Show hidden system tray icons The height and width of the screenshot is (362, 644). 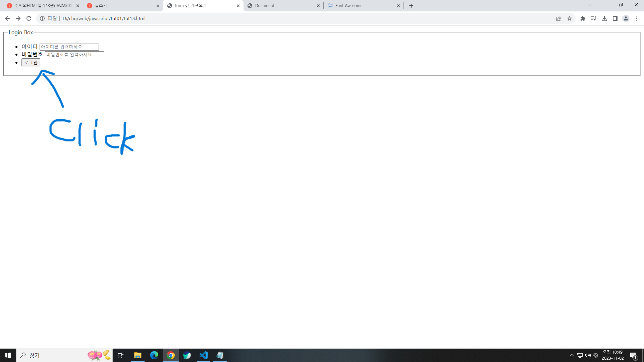pyautogui.click(x=572, y=355)
